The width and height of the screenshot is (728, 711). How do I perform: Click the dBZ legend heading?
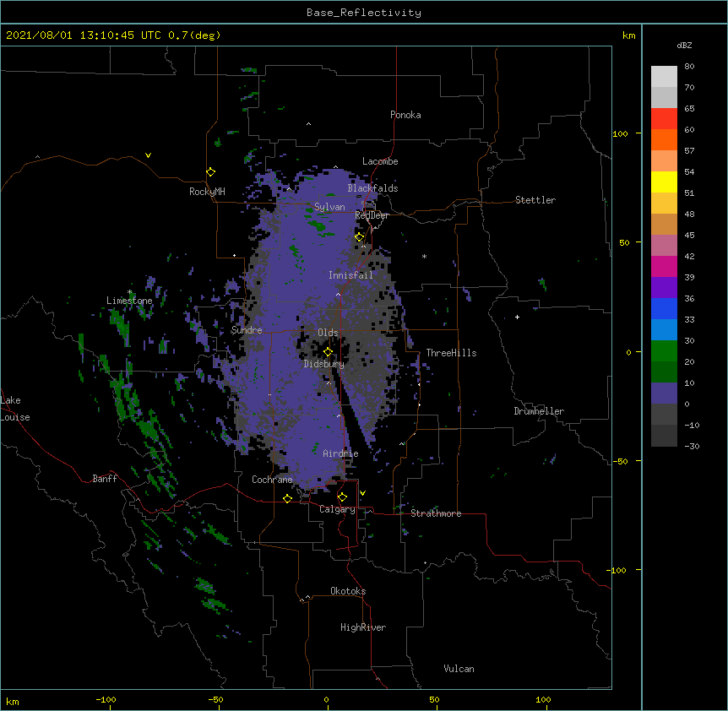point(684,45)
